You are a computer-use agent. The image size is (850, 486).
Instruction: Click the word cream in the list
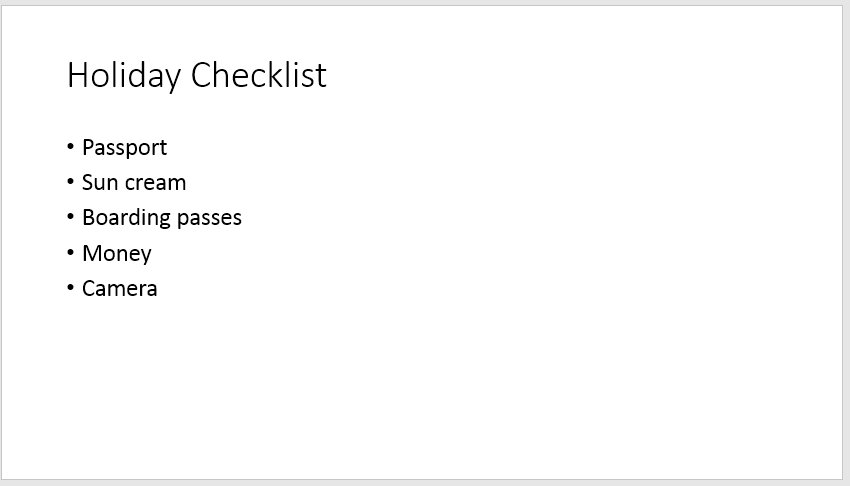(156, 184)
